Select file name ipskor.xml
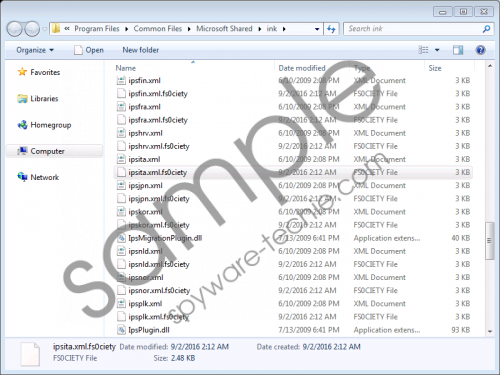500x375 pixels. [x=145, y=212]
